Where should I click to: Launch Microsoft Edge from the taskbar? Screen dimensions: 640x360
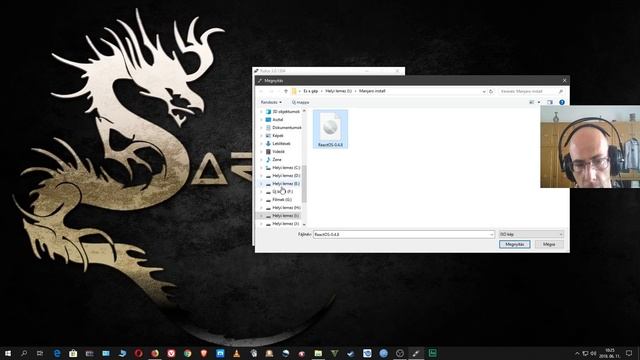click(x=57, y=353)
